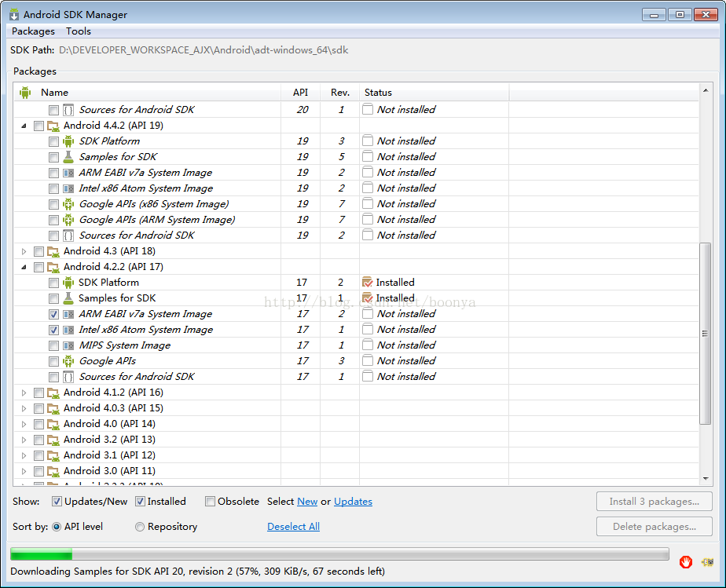Expand Android 4.1.2 (API 16) tree node
This screenshot has height=588, width=726.
coord(24,393)
